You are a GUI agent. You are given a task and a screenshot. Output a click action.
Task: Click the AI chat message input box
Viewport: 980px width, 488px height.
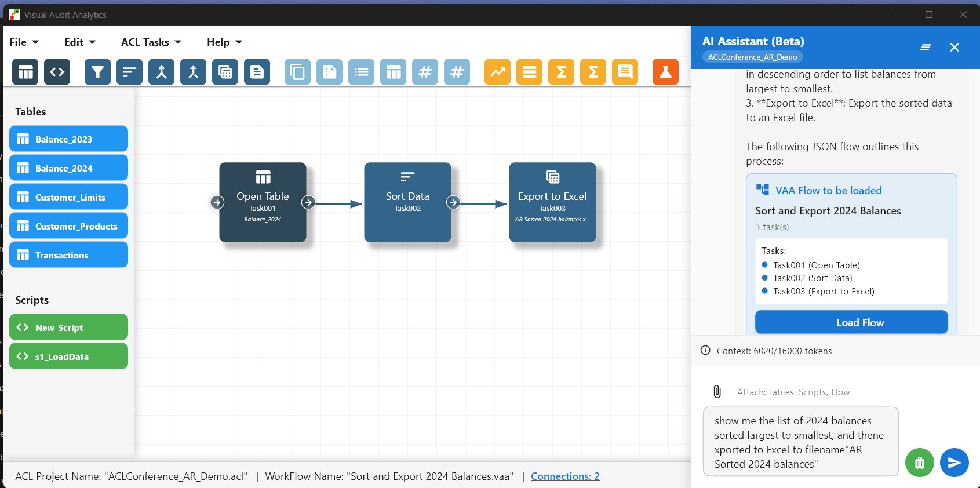[x=800, y=442]
